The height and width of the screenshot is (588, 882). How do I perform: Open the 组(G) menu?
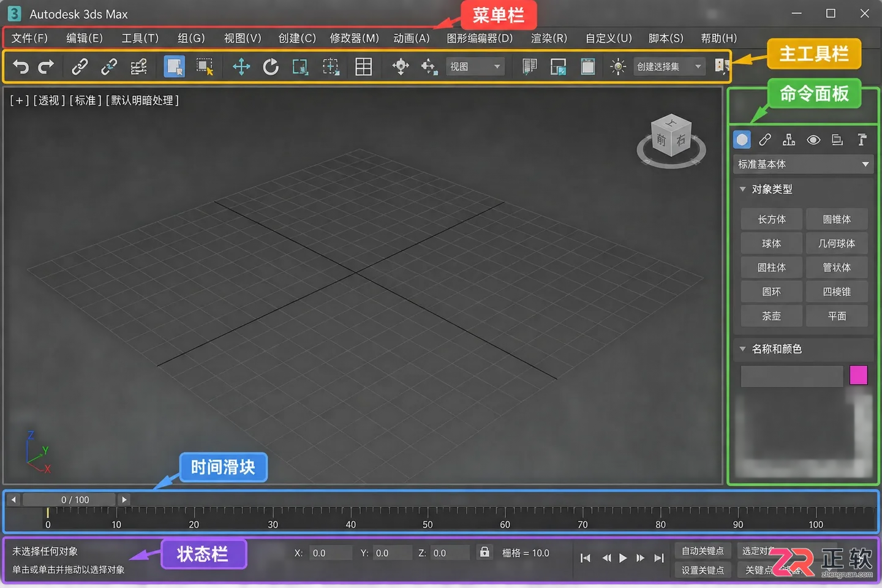tap(191, 38)
